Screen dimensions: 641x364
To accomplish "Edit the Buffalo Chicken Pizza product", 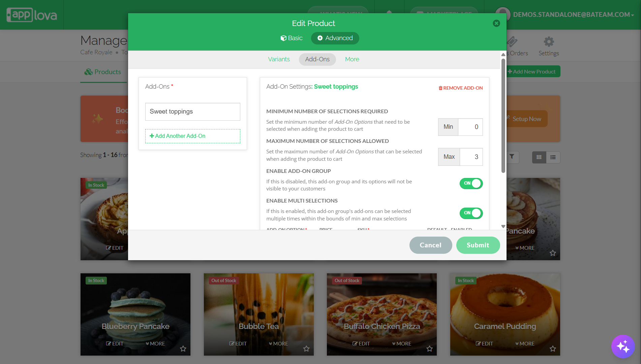I will pyautogui.click(x=361, y=344).
